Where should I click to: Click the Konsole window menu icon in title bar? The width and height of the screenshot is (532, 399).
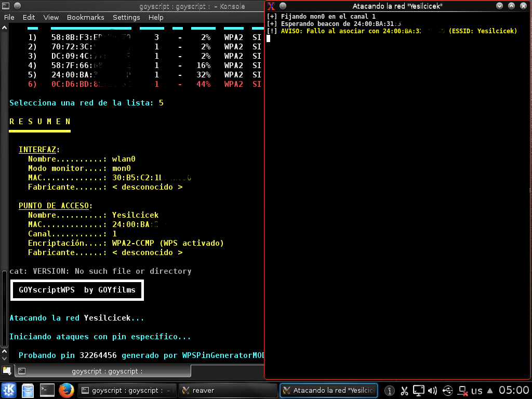point(6,6)
